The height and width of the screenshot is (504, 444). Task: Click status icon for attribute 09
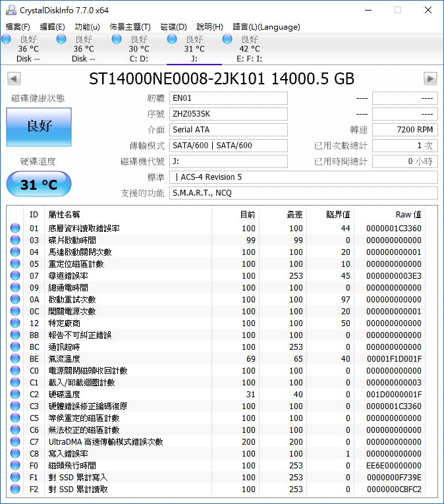tap(15, 288)
